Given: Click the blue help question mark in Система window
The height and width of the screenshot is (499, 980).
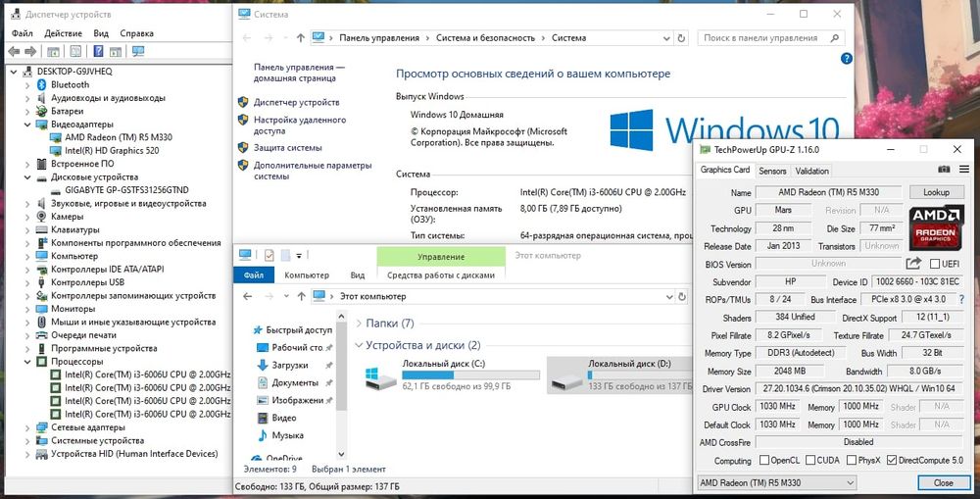Looking at the screenshot, I should (x=847, y=59).
